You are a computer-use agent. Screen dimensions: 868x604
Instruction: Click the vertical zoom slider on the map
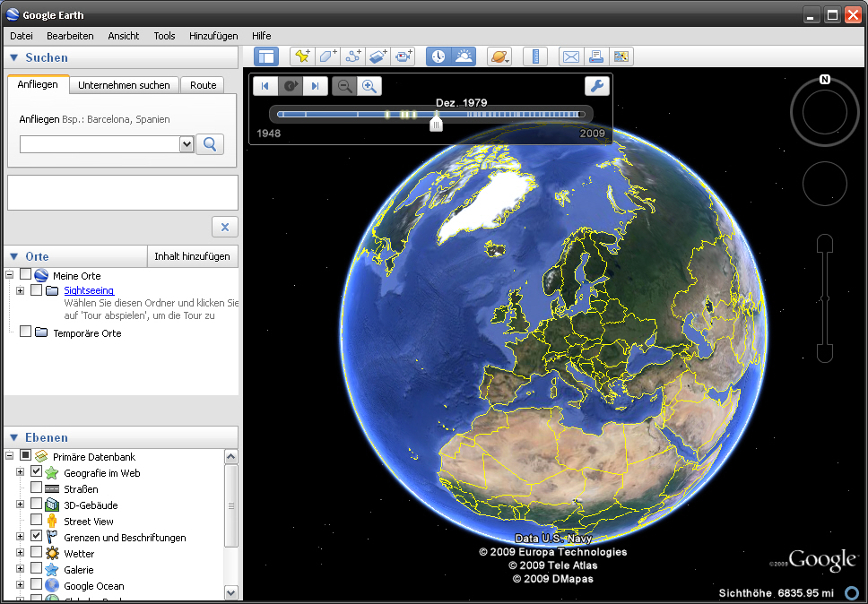coord(825,298)
